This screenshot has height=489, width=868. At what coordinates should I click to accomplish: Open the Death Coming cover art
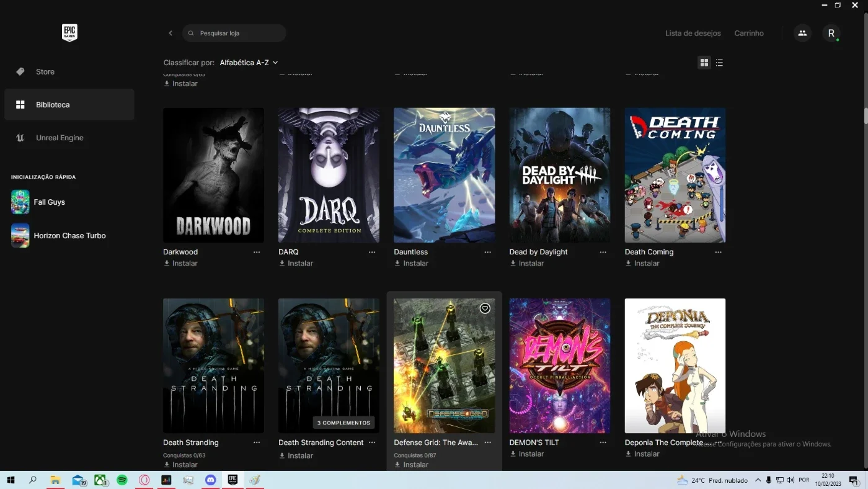(675, 175)
